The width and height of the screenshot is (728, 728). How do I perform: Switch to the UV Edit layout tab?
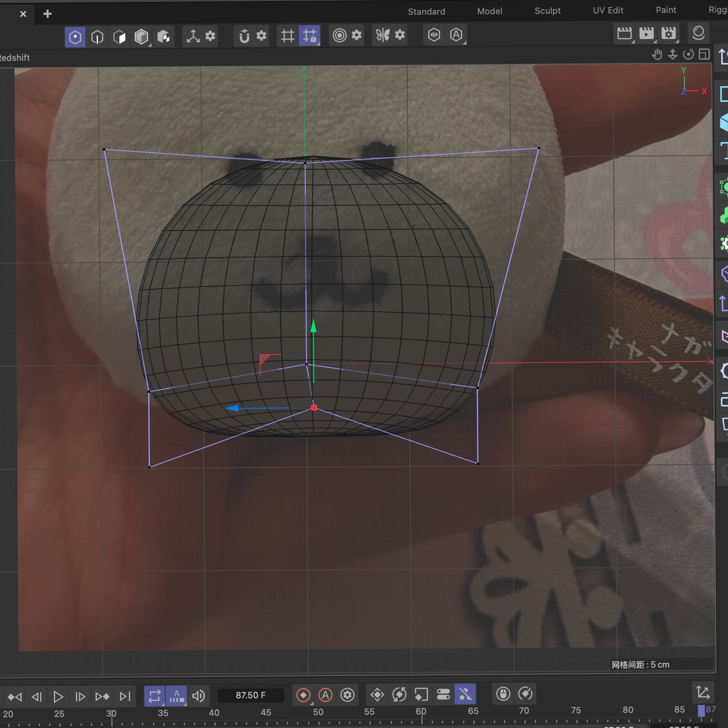coord(608,10)
